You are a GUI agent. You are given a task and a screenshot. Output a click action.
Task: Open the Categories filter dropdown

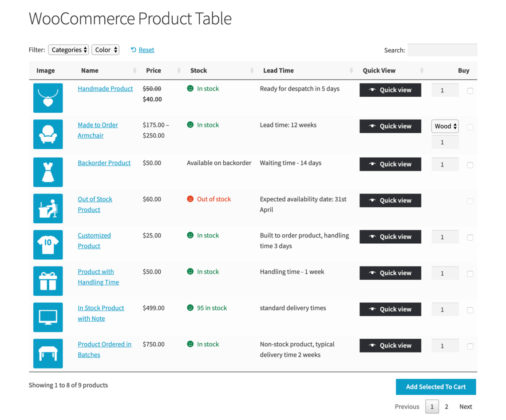tap(68, 50)
